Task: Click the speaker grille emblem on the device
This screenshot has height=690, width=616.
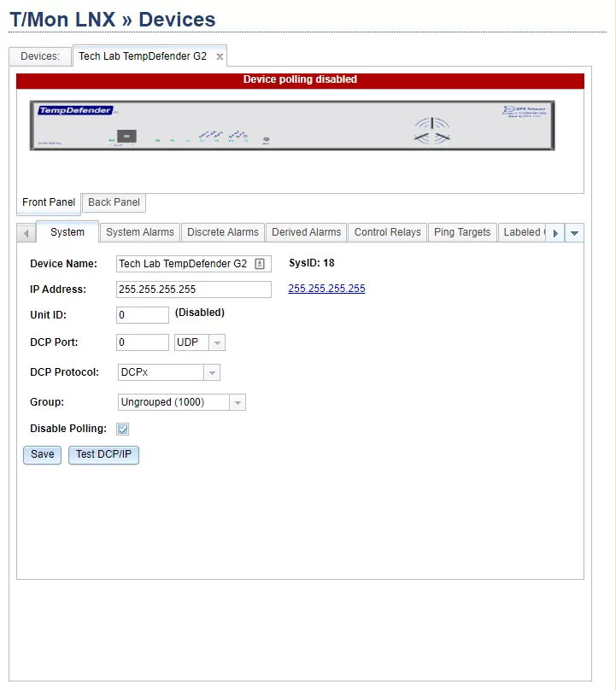Action: point(431,132)
